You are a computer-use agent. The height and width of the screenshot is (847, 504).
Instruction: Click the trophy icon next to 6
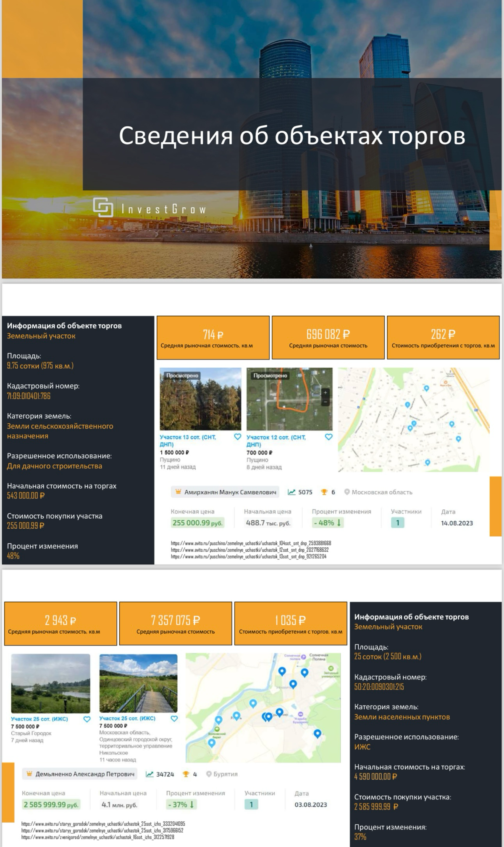pos(324,492)
